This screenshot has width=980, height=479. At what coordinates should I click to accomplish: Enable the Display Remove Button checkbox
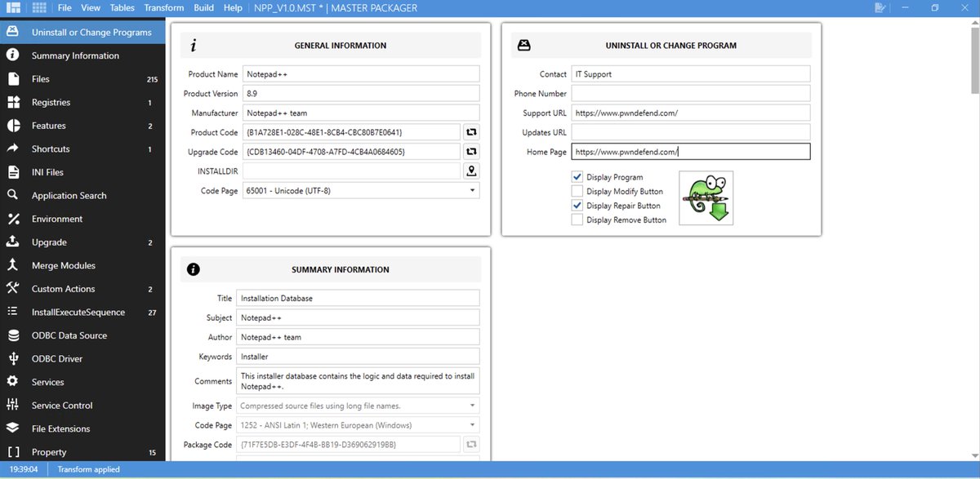tap(577, 220)
